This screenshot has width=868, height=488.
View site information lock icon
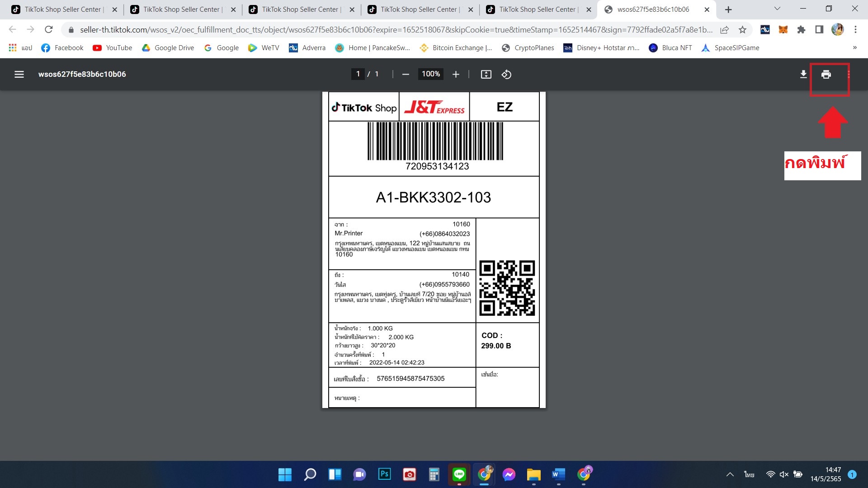(x=71, y=29)
